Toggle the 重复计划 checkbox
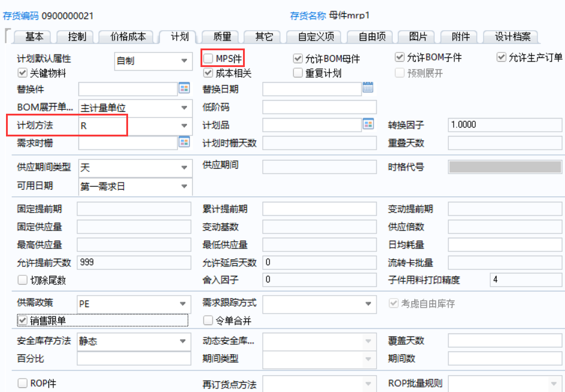This screenshot has width=565, height=392. pos(298,74)
